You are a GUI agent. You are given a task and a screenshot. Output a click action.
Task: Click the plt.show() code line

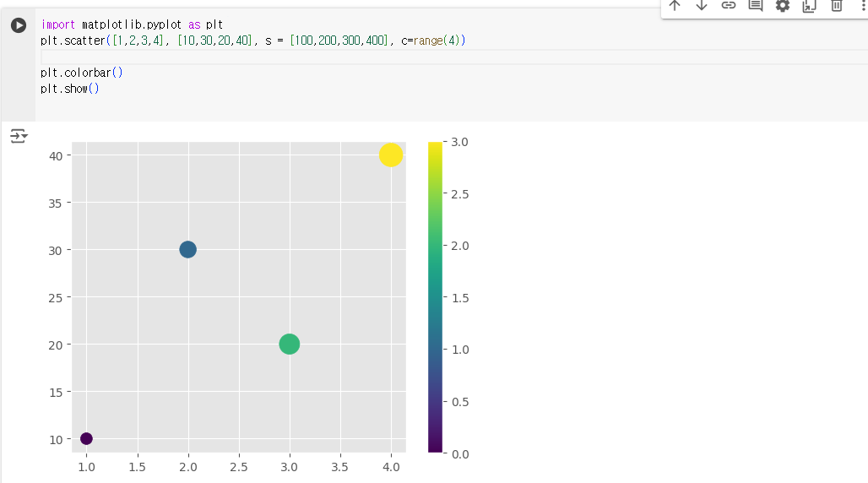coord(70,89)
